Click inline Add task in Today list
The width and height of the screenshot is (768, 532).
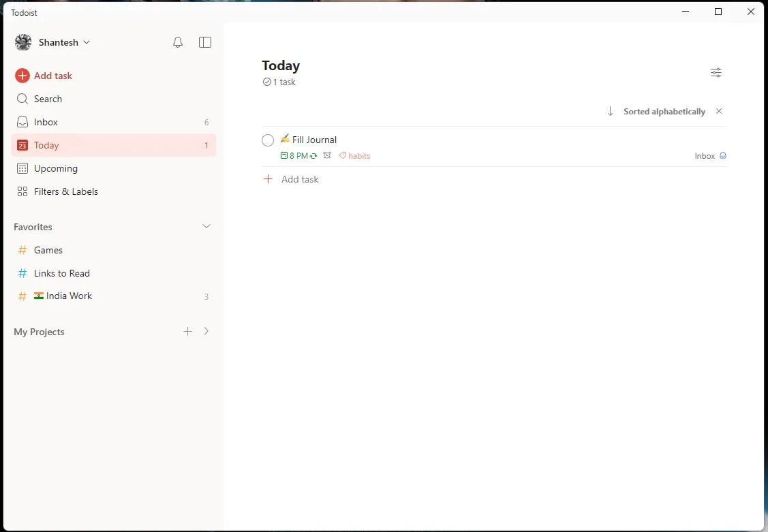291,179
